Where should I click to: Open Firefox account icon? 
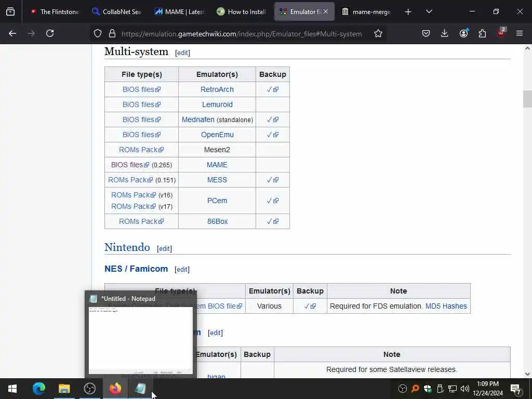[463, 33]
